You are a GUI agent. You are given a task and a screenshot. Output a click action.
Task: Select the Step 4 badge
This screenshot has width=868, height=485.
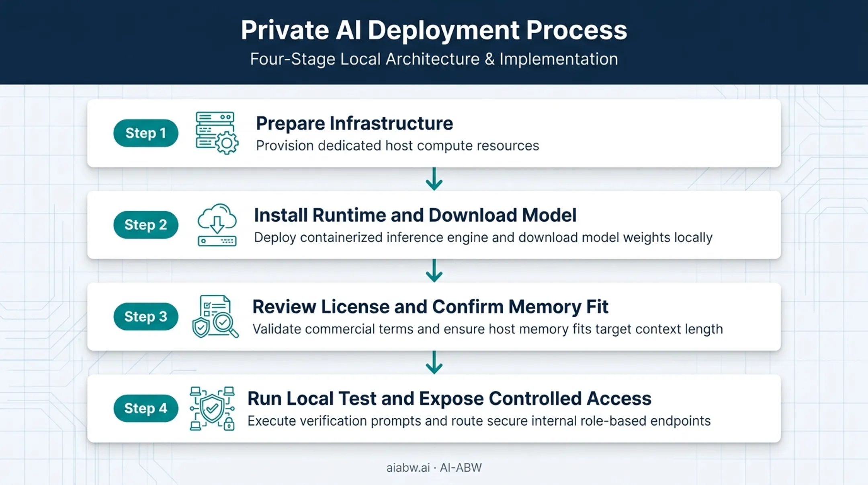(145, 408)
